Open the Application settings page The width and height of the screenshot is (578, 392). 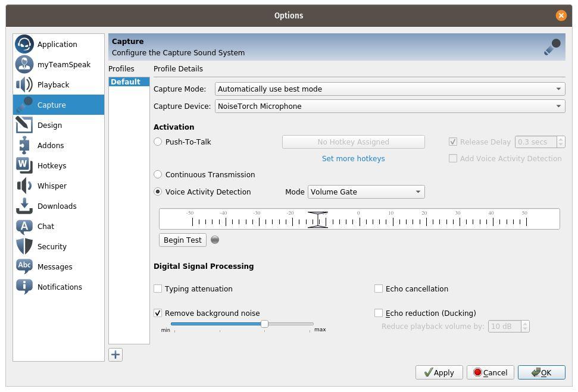click(x=57, y=44)
